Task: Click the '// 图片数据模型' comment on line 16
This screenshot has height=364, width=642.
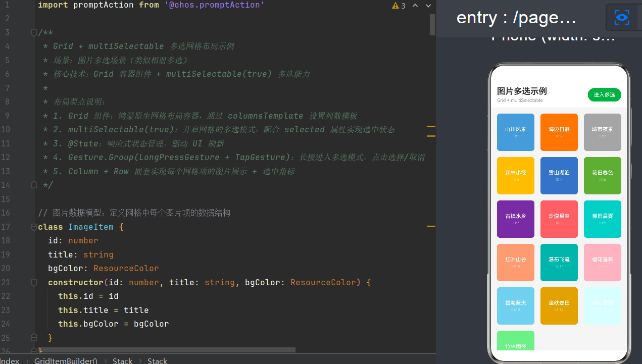Action: 134,213
